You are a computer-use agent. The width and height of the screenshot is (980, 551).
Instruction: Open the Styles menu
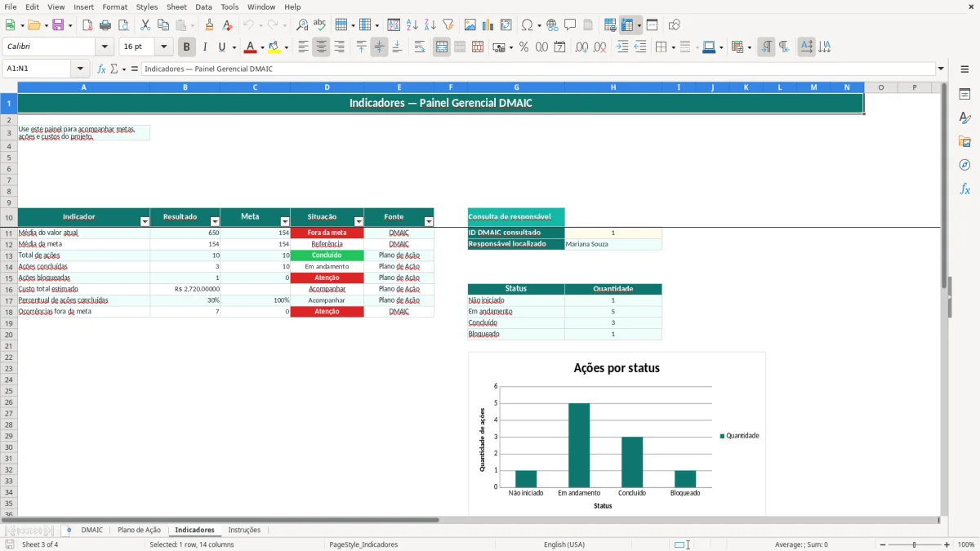point(147,7)
